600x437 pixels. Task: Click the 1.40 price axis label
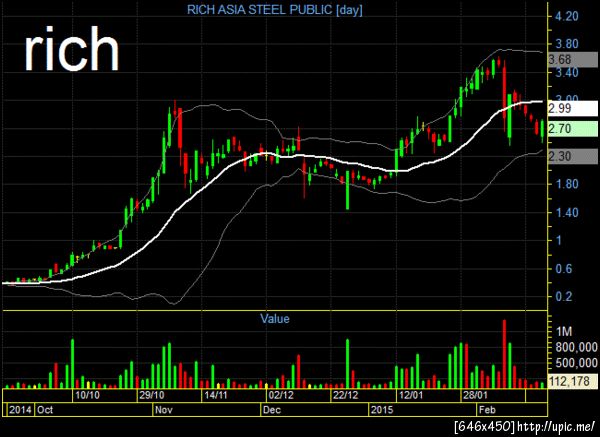(x=567, y=212)
